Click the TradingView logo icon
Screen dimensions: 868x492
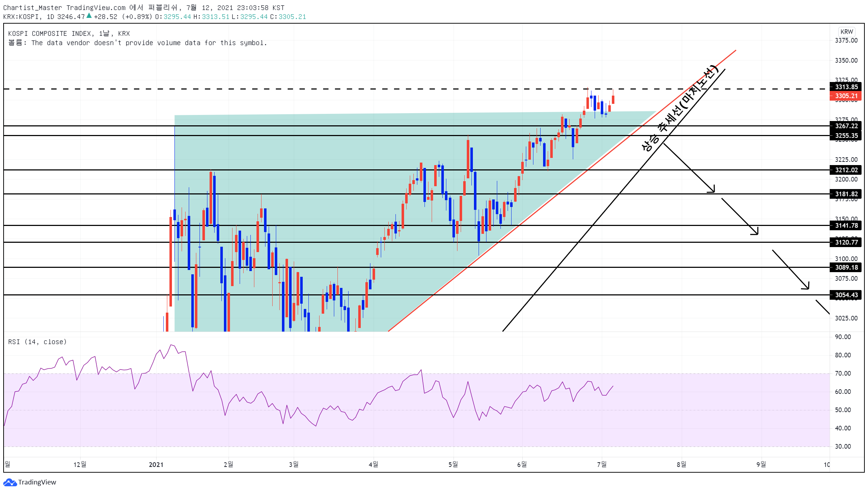coord(10,482)
